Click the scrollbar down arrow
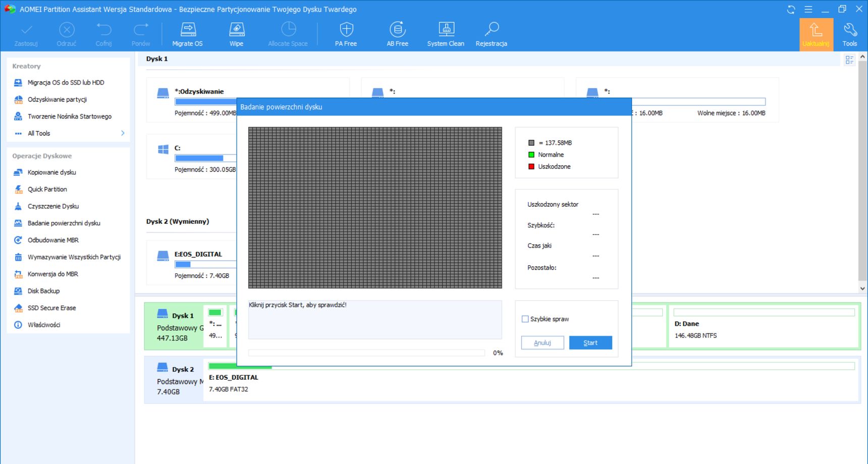Screen dimensions: 868x464 [862, 288]
